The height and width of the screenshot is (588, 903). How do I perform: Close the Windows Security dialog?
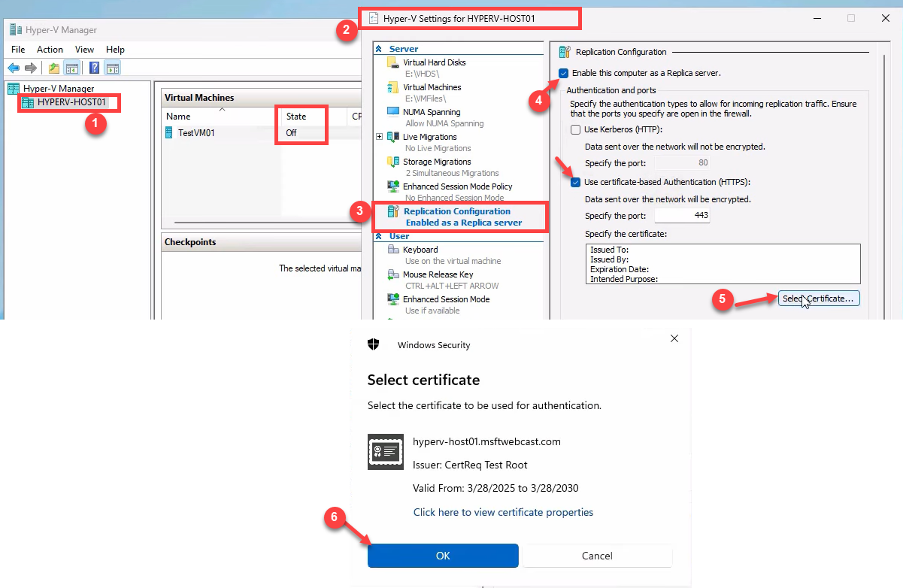tap(674, 338)
